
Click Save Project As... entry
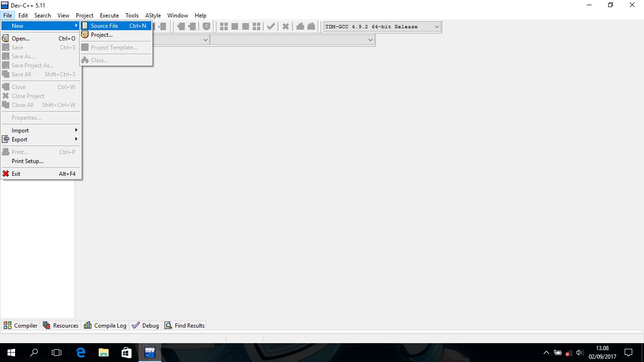tap(41, 66)
